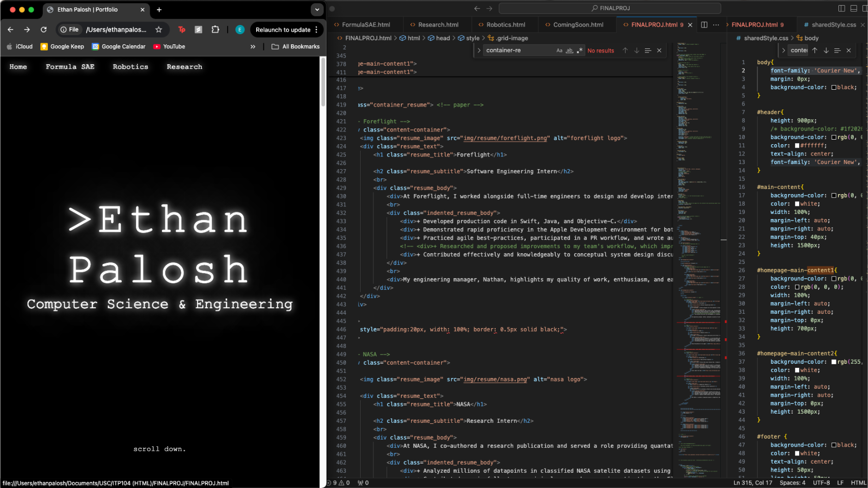This screenshot has width=868, height=488.
Task: Open the Chrome Extensions puzzle menu
Action: [215, 30]
